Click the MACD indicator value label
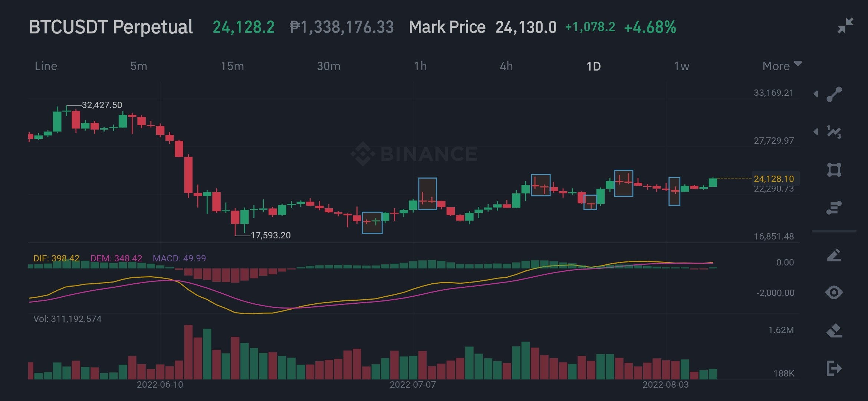This screenshot has height=401, width=868. pyautogui.click(x=179, y=258)
